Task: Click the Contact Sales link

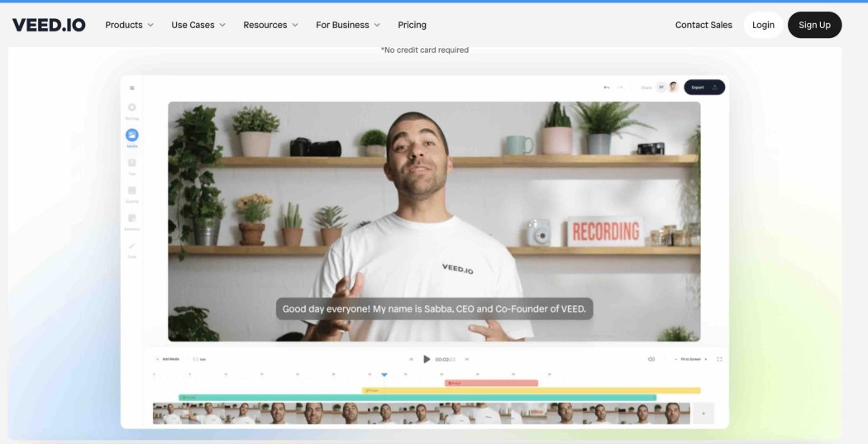Action: click(703, 25)
